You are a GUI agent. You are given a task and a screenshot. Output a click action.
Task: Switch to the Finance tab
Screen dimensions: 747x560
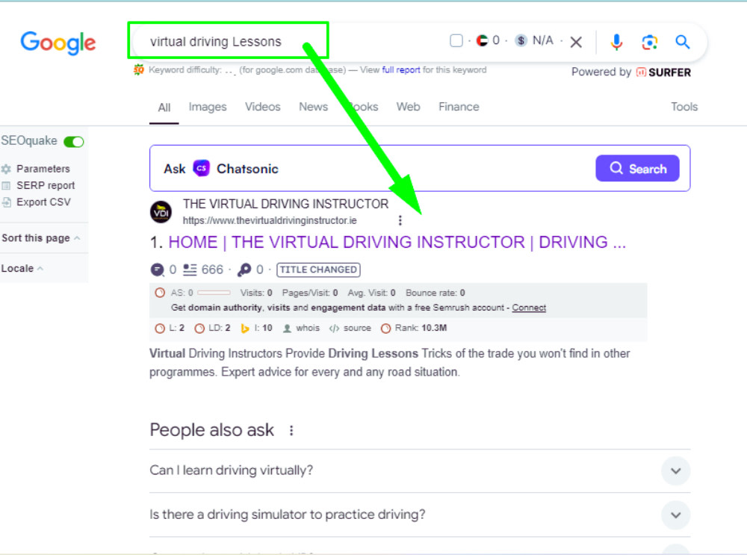(x=459, y=107)
